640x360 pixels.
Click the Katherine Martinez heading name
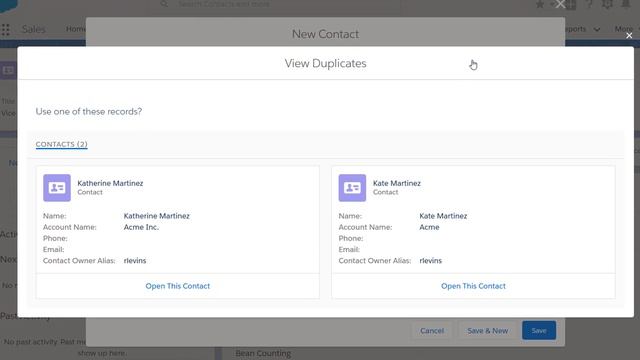(x=110, y=183)
